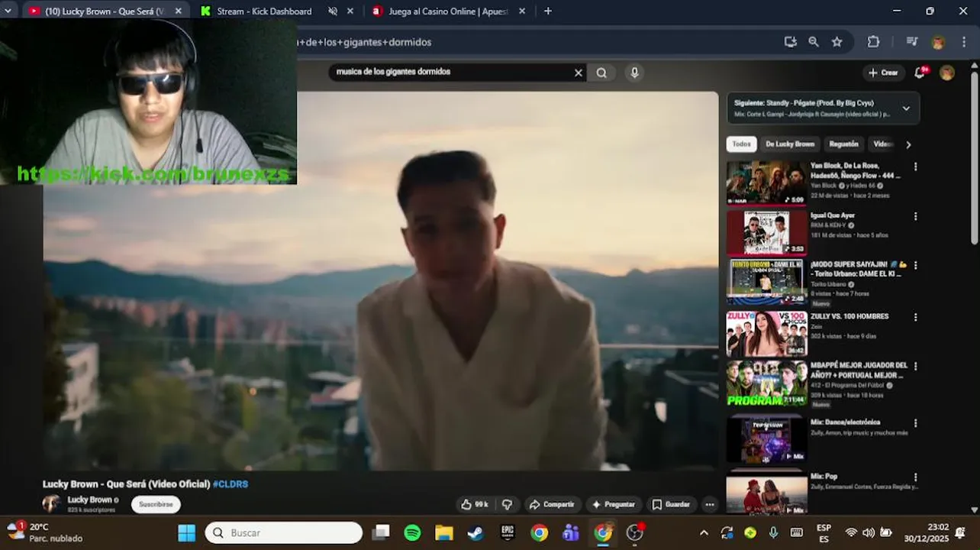Image resolution: width=980 pixels, height=550 pixels.
Task: Open the Mix: Dance/electrónica thumbnail
Action: (x=766, y=439)
